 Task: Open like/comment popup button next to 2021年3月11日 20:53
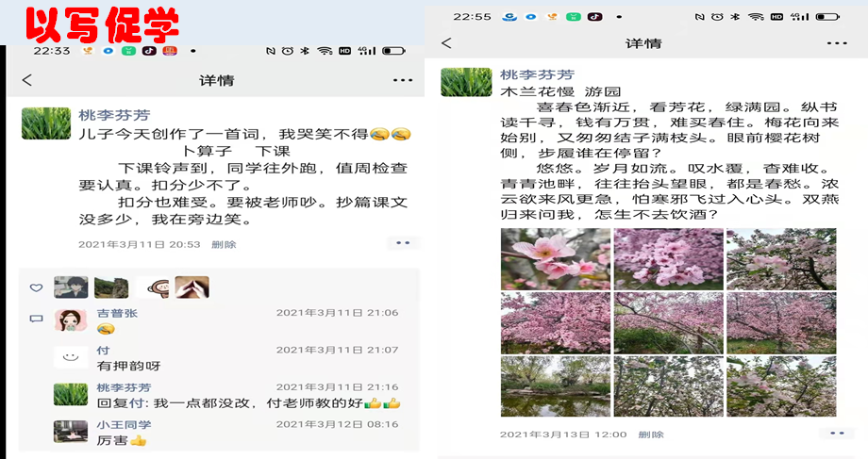click(403, 243)
